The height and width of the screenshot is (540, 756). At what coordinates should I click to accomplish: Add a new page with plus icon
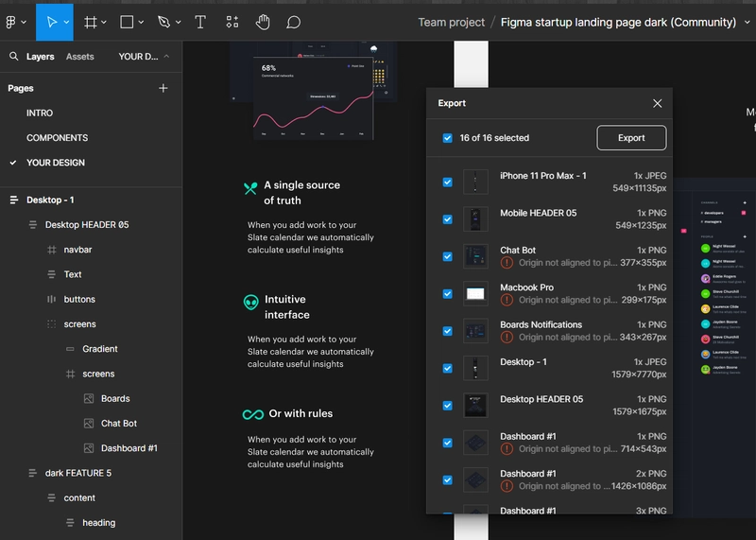(163, 88)
